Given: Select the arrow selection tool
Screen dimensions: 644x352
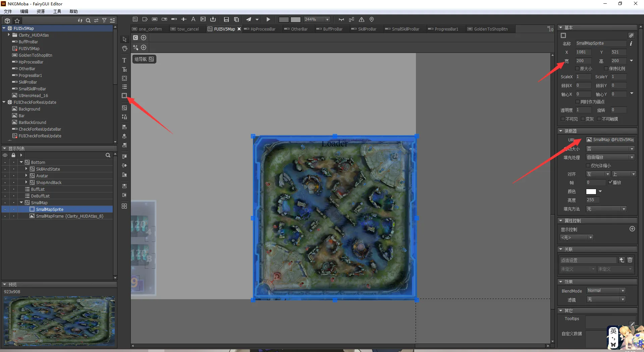Looking at the screenshot, I should point(124,39).
